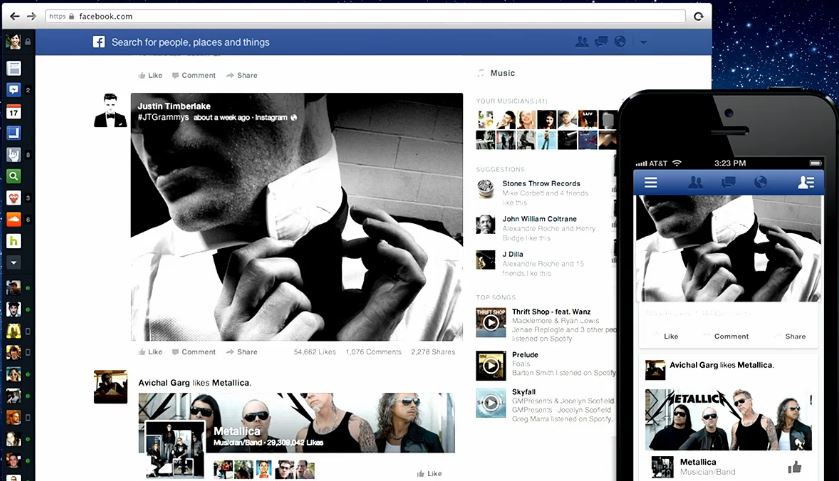Open the calendar icon in left sidebar
Screen dimensions: 839x481
click(x=14, y=111)
